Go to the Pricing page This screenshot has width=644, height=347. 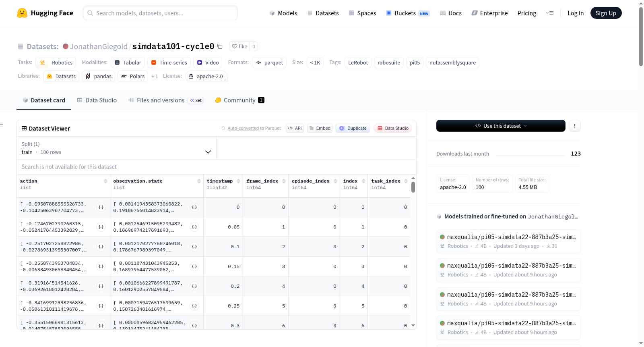click(x=527, y=13)
